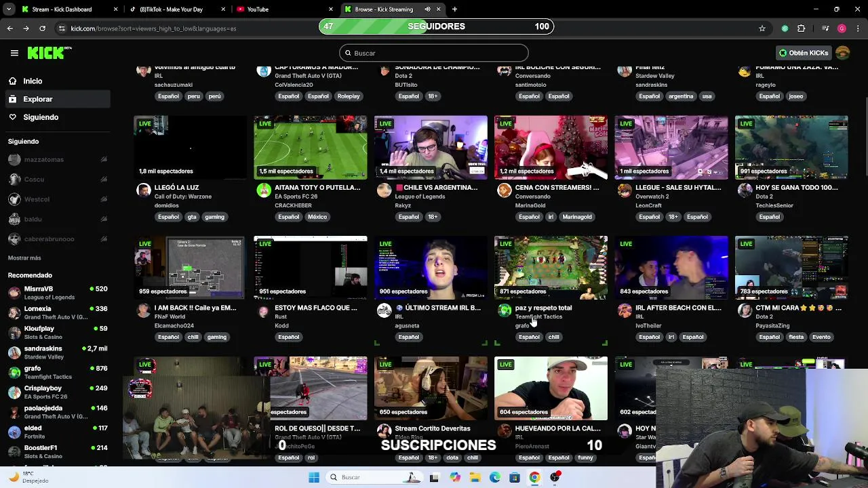
Task: Open CHILE VS ARGENTINA stream thumbnail
Action: pos(431,147)
